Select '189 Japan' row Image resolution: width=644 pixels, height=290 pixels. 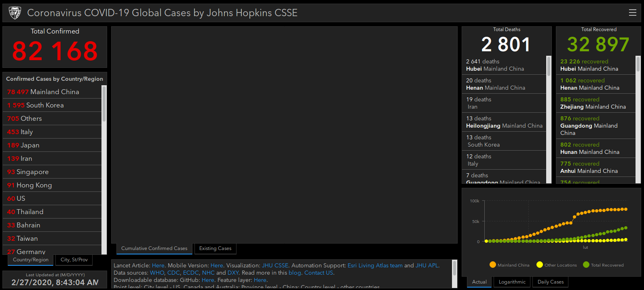point(53,145)
